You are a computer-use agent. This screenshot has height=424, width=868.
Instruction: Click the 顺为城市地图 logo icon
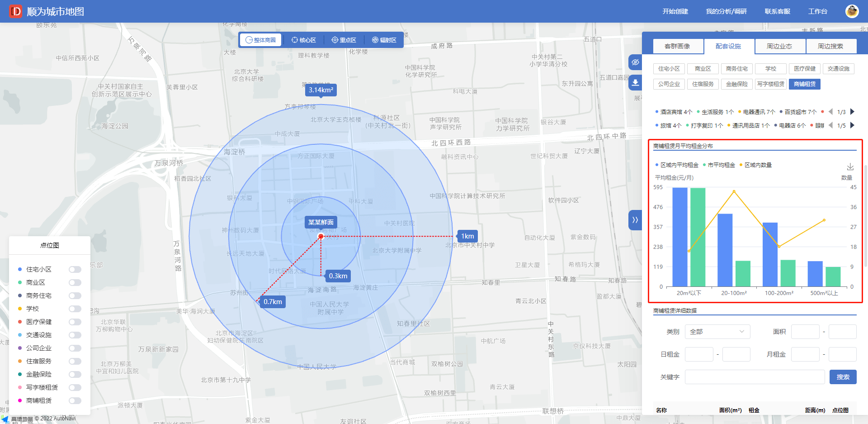tap(16, 11)
